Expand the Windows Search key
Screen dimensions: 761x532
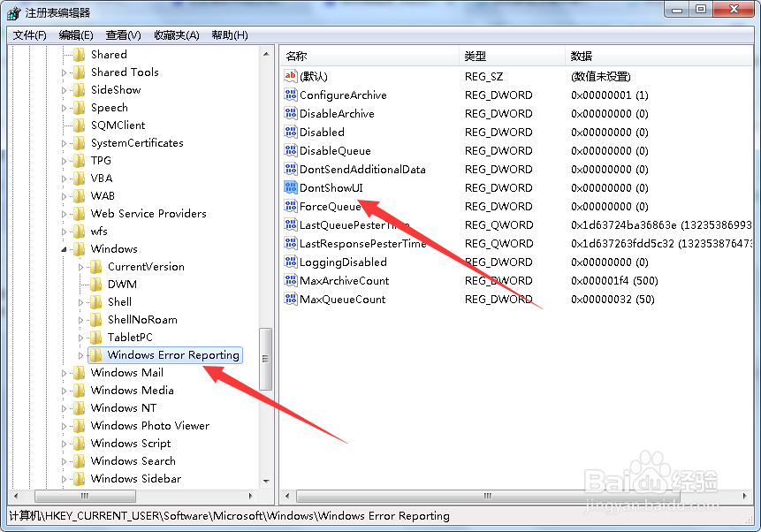click(64, 461)
